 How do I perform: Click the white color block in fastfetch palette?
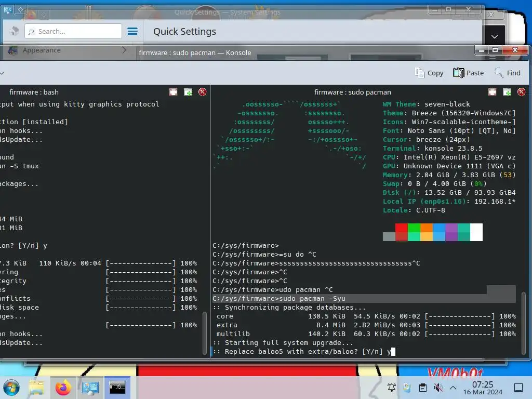(476, 232)
